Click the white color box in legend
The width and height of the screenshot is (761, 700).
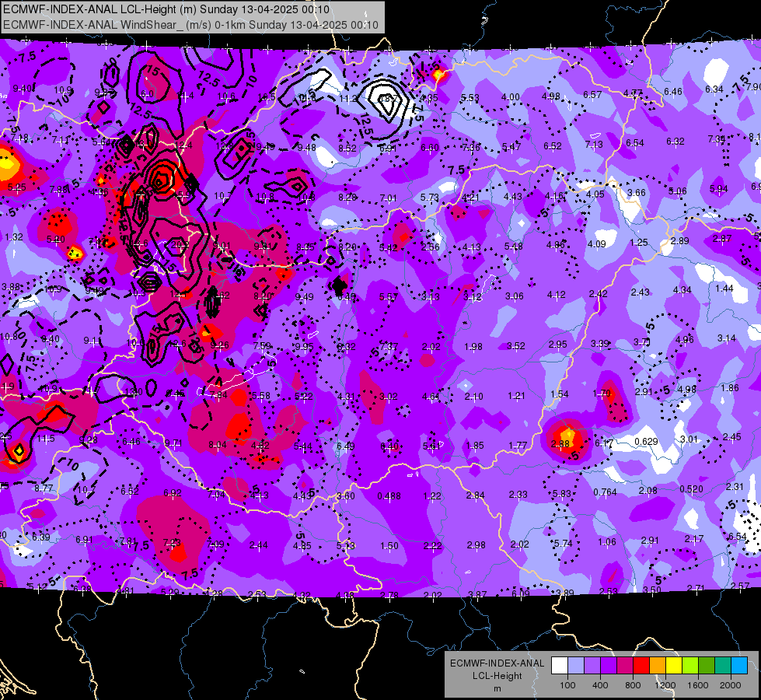(560, 666)
